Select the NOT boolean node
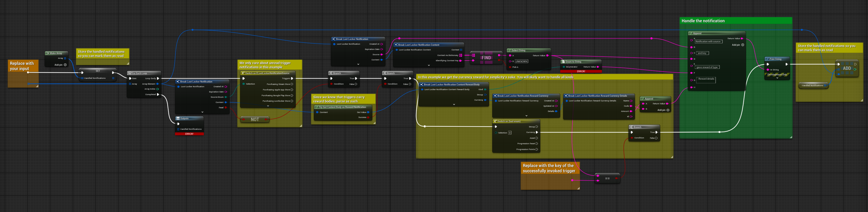 coord(255,120)
